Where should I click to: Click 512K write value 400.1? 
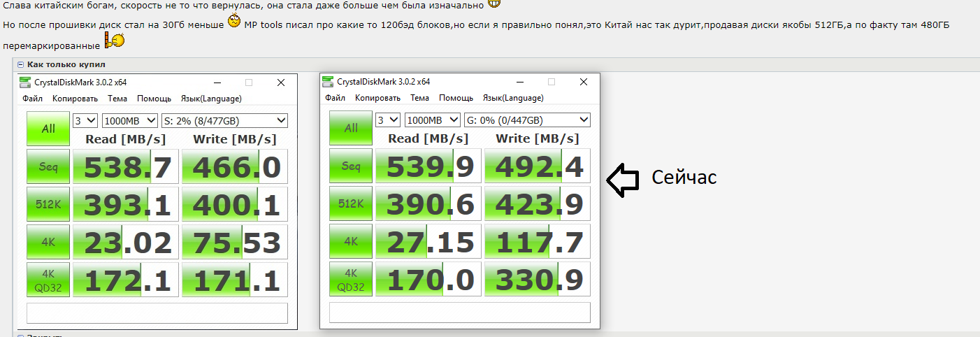click(234, 204)
